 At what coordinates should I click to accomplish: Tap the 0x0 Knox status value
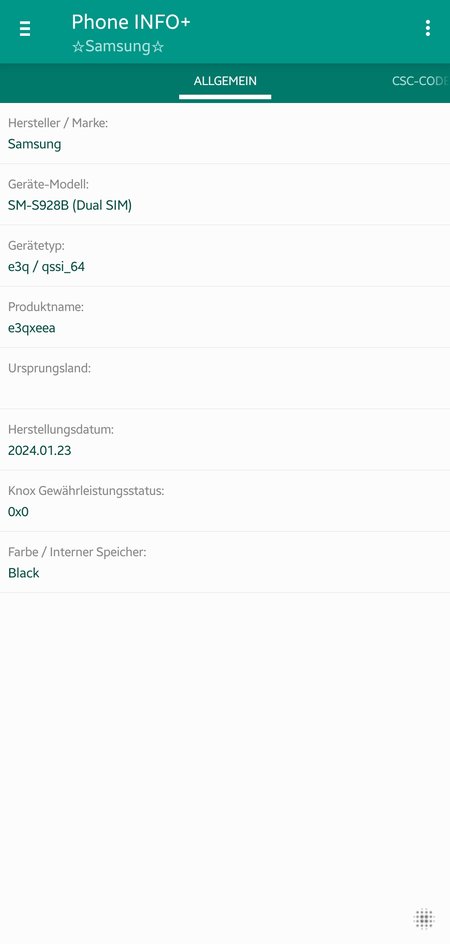[18, 512]
